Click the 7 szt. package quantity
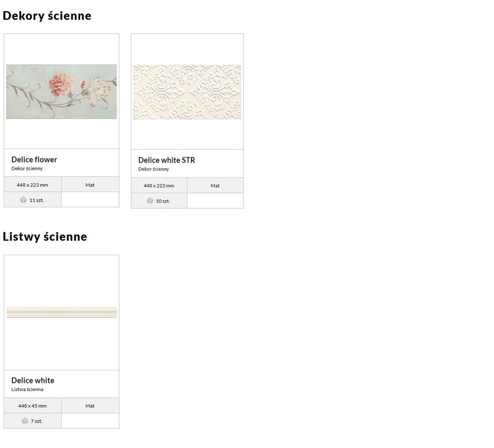Image resolution: width=494 pixels, height=448 pixels. [37, 421]
